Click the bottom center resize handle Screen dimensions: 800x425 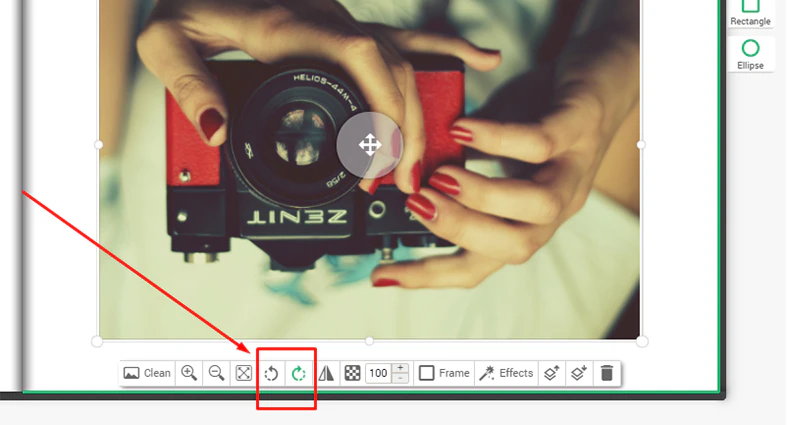tap(369, 340)
